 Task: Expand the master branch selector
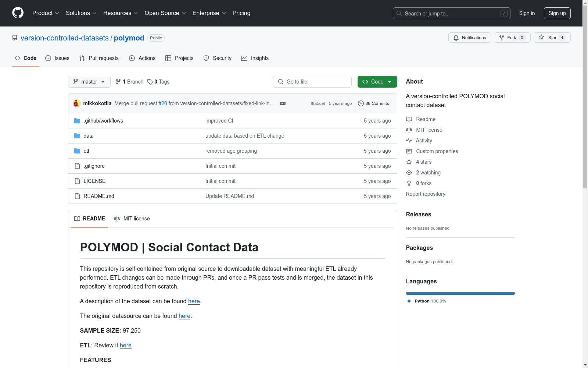tap(89, 82)
